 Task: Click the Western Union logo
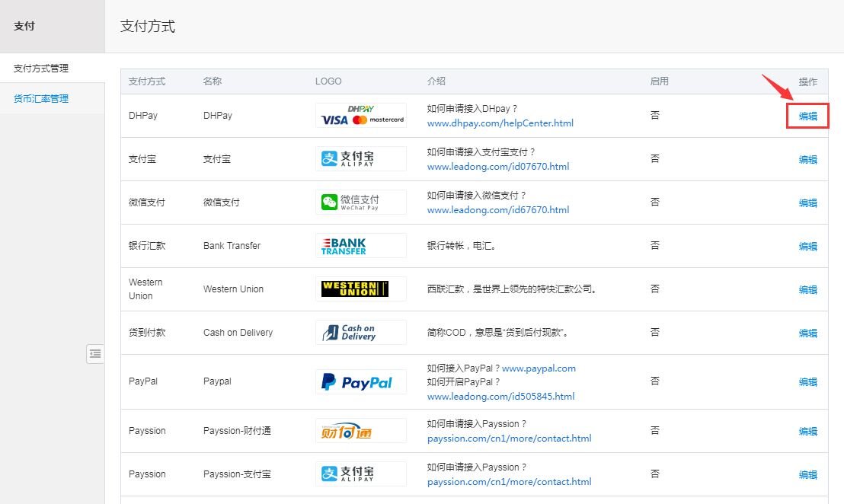click(x=360, y=289)
